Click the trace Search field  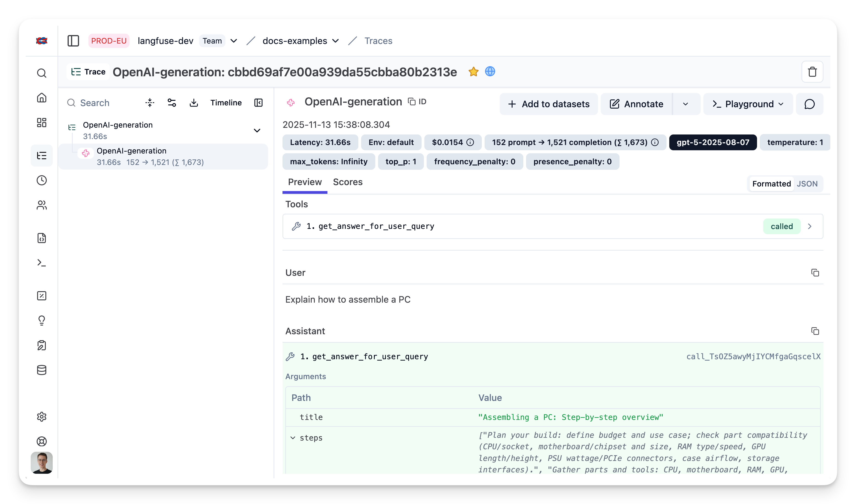click(x=95, y=103)
